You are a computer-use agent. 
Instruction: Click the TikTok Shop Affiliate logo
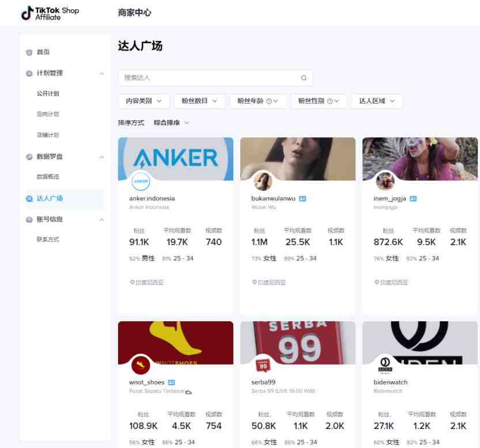click(50, 13)
